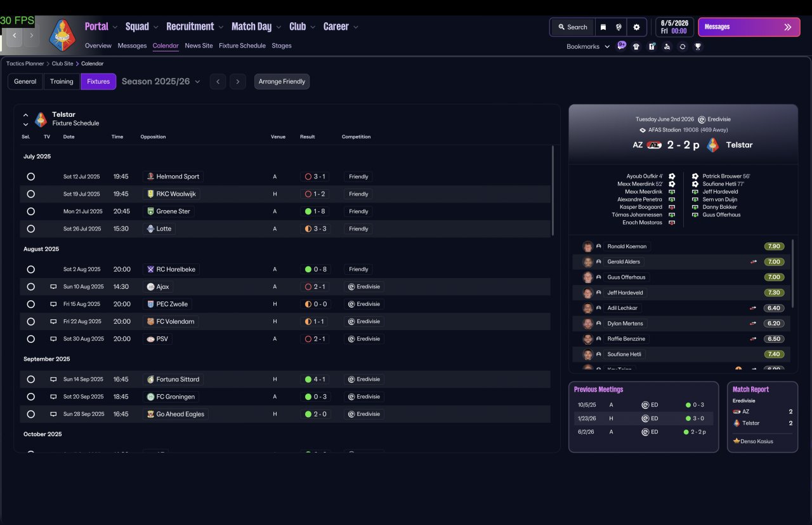Image resolution: width=812 pixels, height=525 pixels.
Task: Open the Stages sub-tab
Action: [282, 46]
